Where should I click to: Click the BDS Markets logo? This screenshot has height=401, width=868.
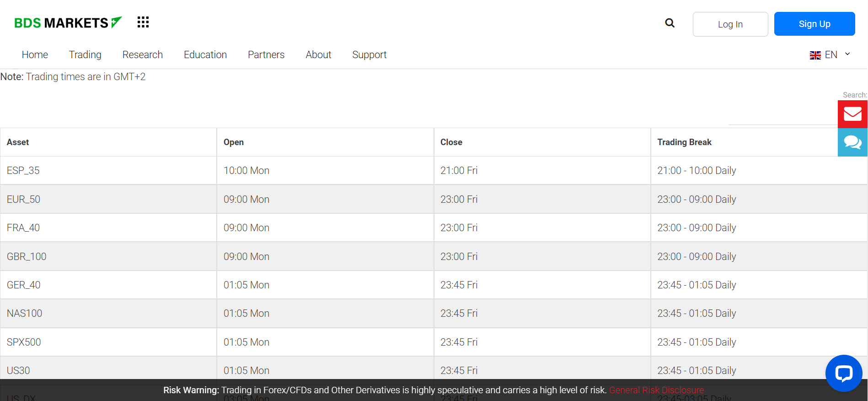click(68, 23)
